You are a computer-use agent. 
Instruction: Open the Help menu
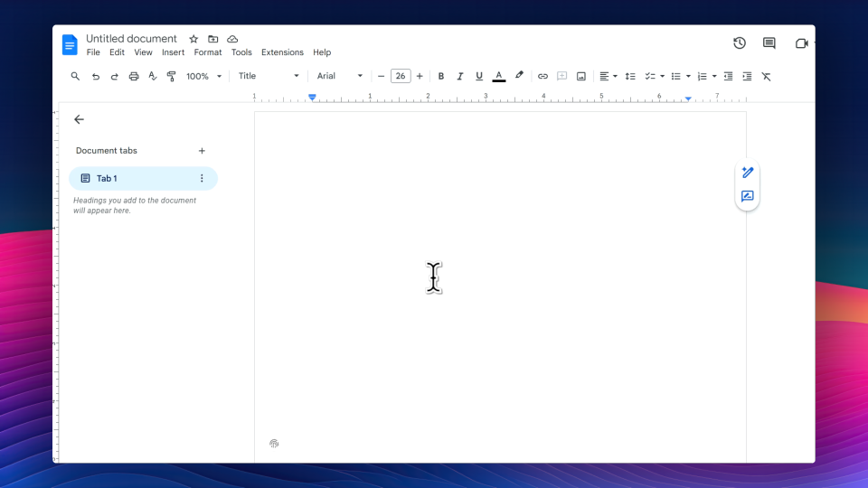[322, 52]
